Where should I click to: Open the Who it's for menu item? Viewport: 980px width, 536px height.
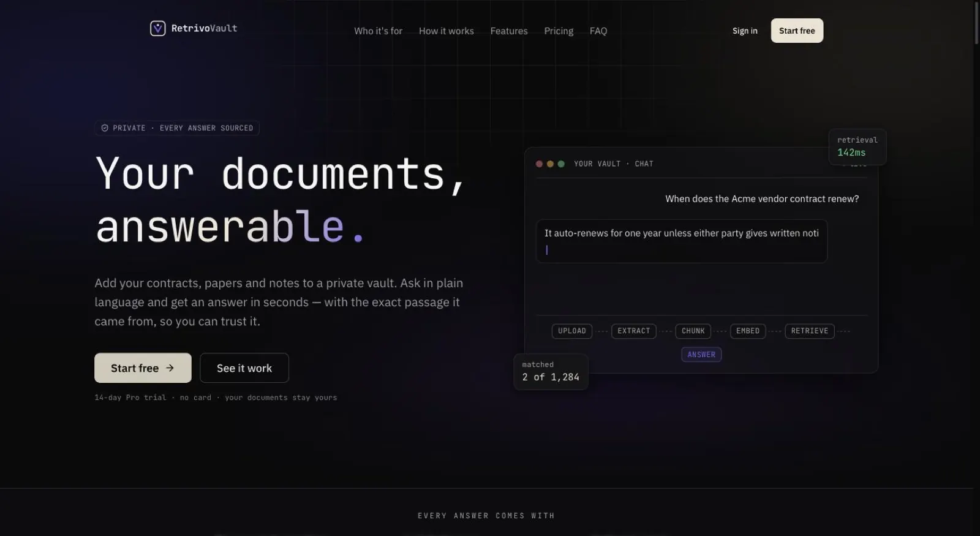click(x=378, y=31)
